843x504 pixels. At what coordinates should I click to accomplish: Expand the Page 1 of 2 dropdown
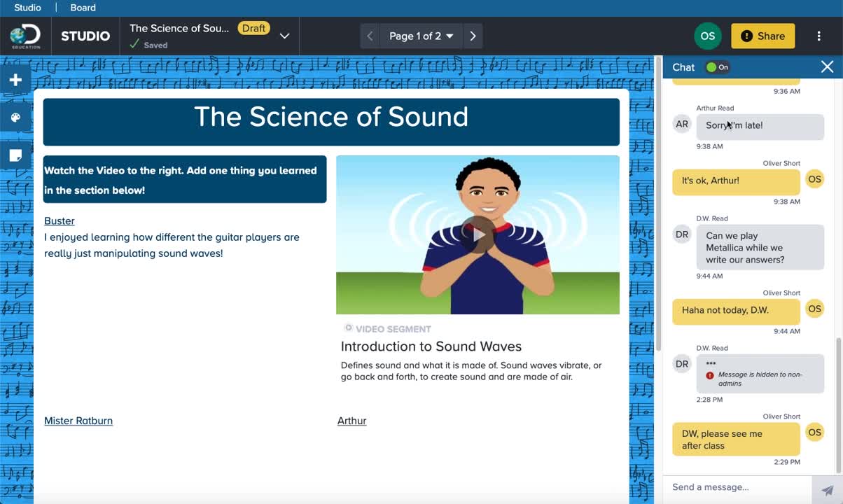coord(421,36)
